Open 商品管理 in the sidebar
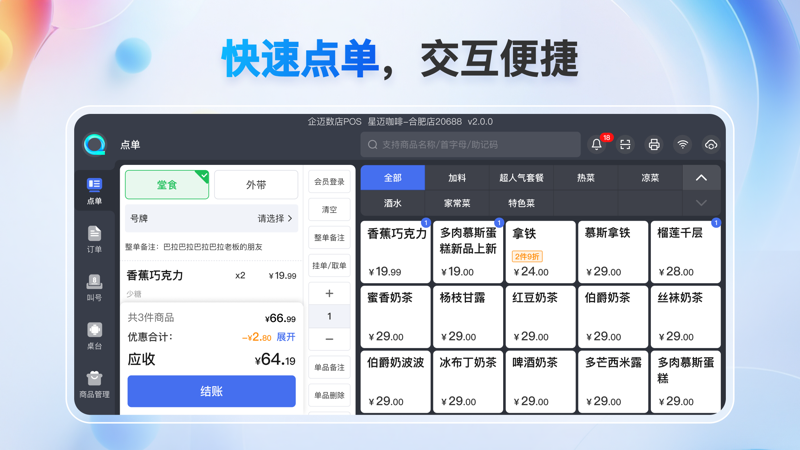The width and height of the screenshot is (800, 450). tap(94, 383)
